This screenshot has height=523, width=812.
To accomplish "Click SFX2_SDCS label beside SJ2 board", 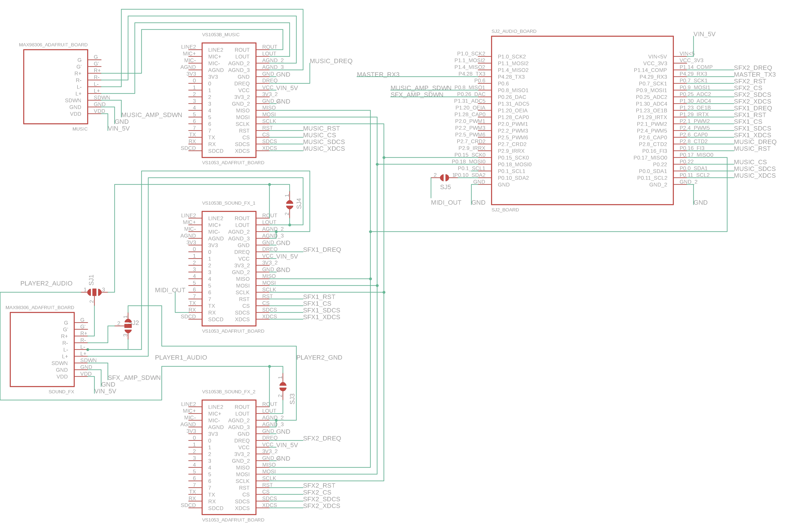I will click(752, 95).
